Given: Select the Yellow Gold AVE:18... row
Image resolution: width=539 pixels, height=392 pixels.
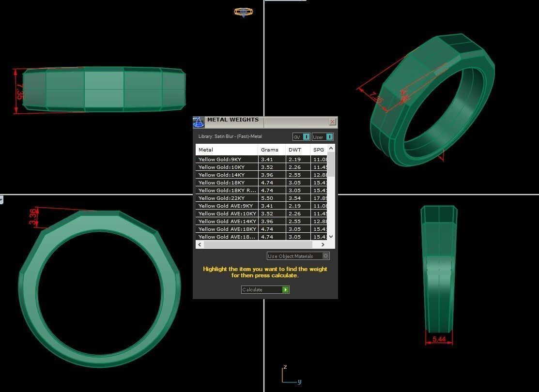Looking at the screenshot, I should (x=261, y=237).
